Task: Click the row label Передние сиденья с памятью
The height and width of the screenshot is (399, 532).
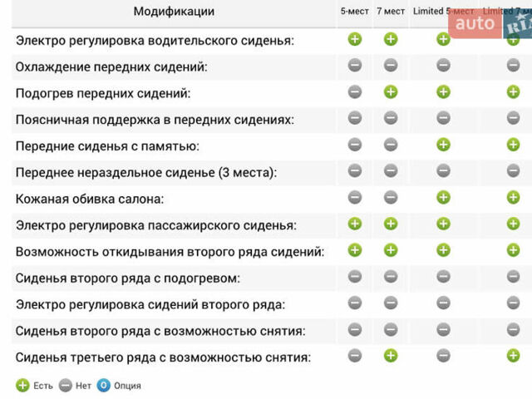Action: pyautogui.click(x=107, y=146)
